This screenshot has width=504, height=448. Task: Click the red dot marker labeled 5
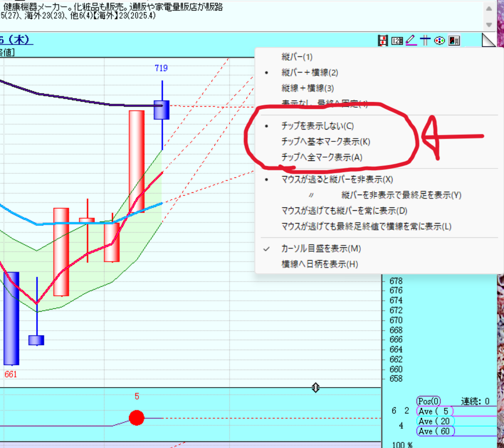coord(137,418)
